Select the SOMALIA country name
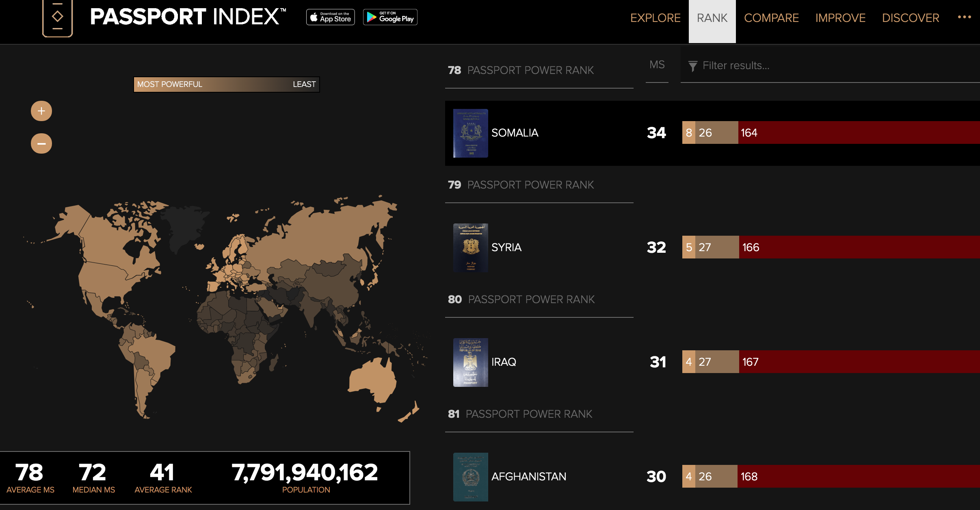Screen dimensions: 980x510 pos(515,133)
